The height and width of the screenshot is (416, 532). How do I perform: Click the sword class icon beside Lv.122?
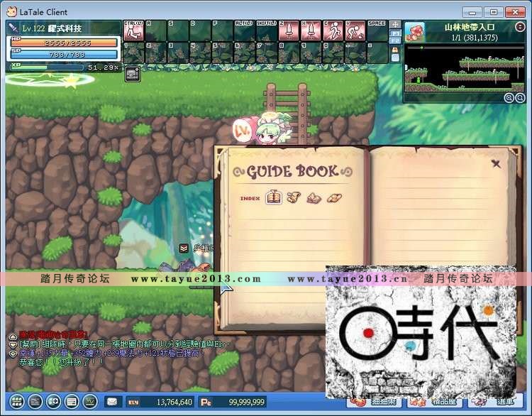click(x=13, y=28)
